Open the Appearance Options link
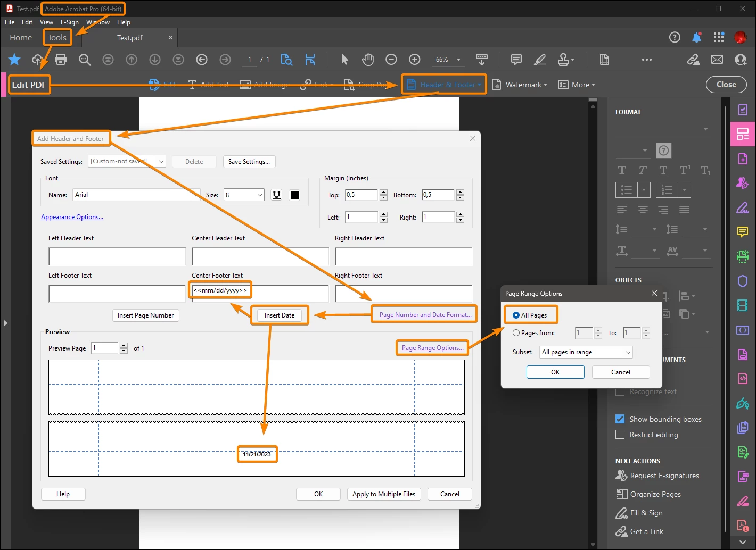Viewport: 756px width, 550px height. click(72, 217)
